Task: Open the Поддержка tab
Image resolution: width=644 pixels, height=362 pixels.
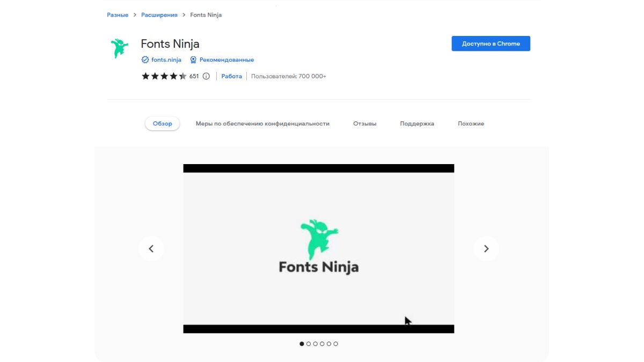Action: point(417,123)
